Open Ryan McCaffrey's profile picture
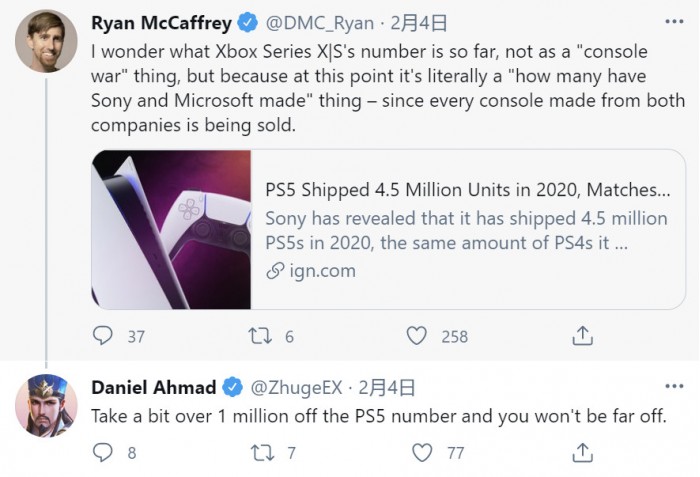This screenshot has width=700, height=477. [x=46, y=41]
